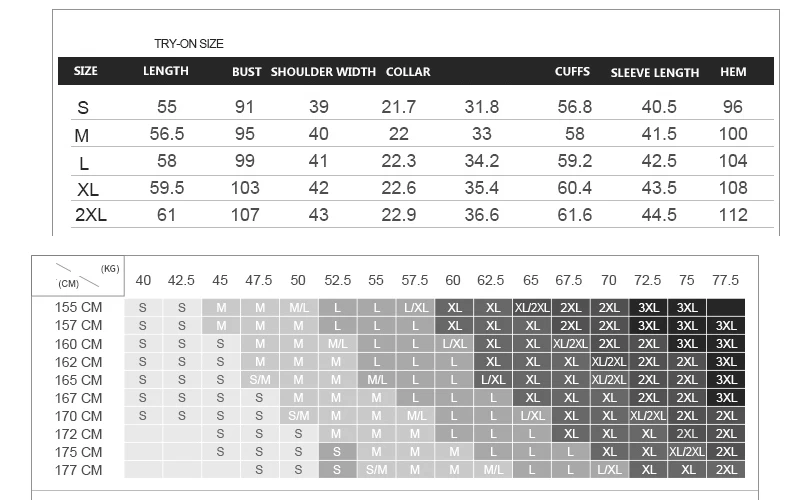The width and height of the screenshot is (790, 500).
Task: Select the SHOULDER WIDTH header
Action: 323,72
